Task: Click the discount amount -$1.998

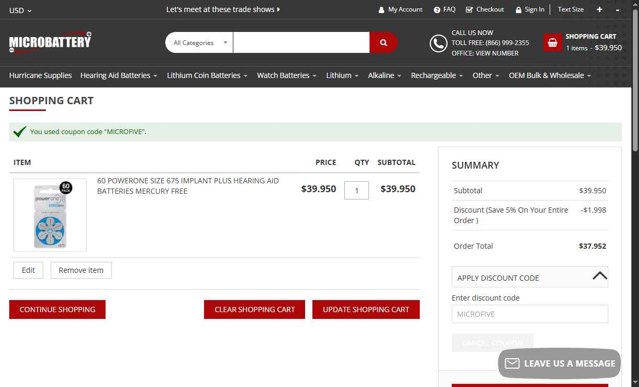Action: coord(593,210)
